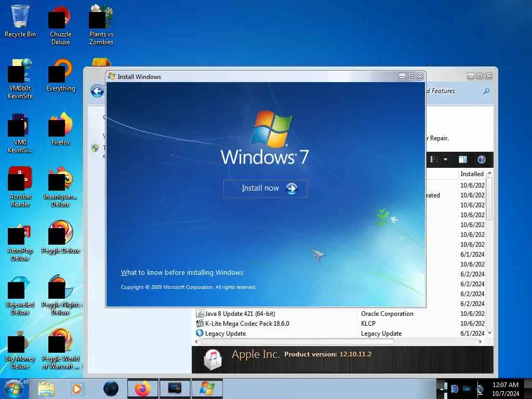Open VM0b0t KevinSite desktop shortcut
Image resolution: width=532 pixels, height=399 pixels.
click(20, 79)
